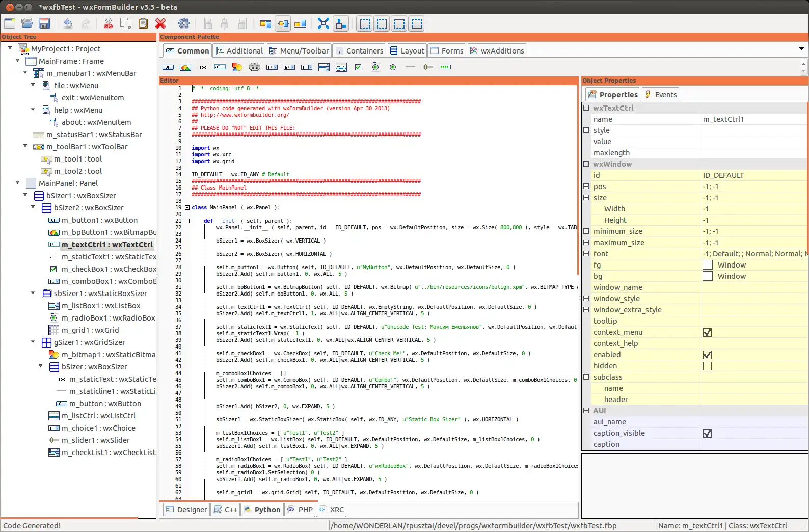Collapse the sbSizer1 node in Object Tree
Viewport: 809px width, 532px height.
tap(33, 293)
